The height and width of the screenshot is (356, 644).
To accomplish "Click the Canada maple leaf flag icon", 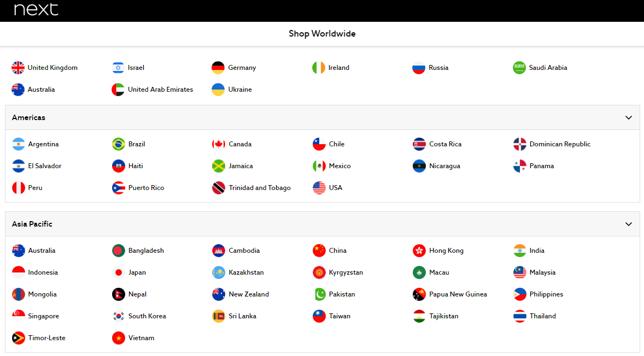I will [219, 144].
